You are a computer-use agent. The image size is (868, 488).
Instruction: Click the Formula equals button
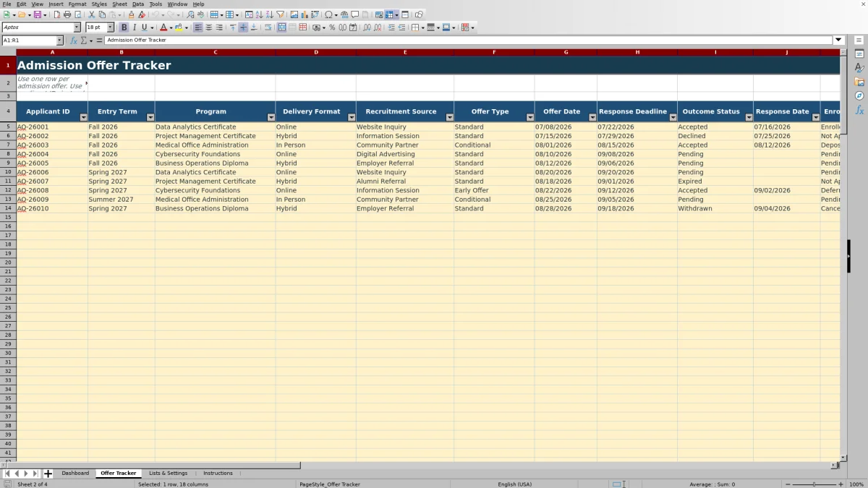(99, 40)
